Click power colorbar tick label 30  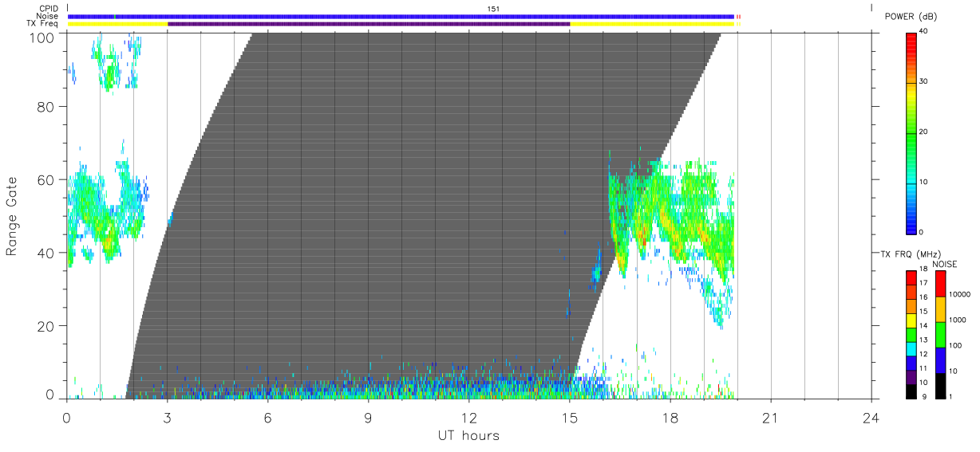pyautogui.click(x=923, y=82)
